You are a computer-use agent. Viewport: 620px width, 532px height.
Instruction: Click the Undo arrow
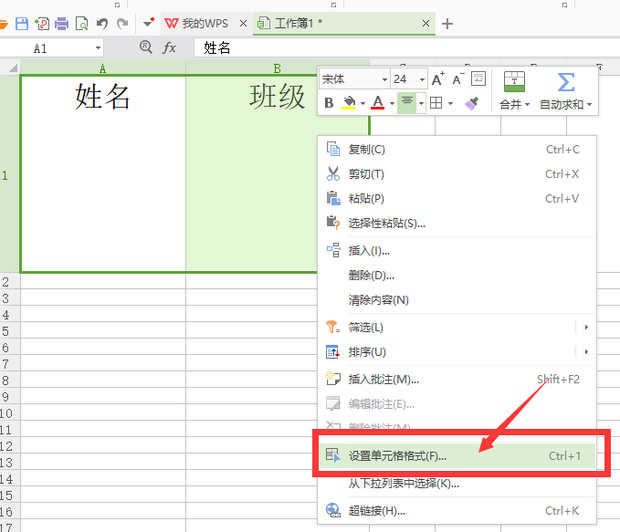tap(102, 24)
